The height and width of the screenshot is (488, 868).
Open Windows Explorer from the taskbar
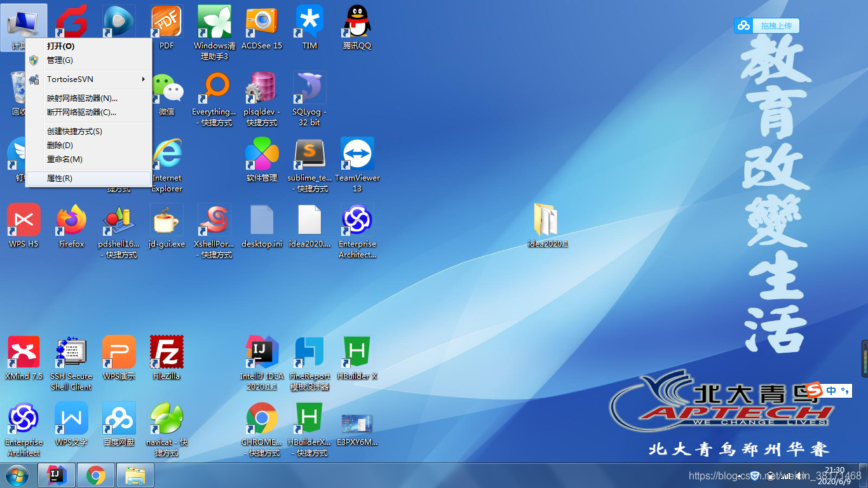(x=135, y=475)
